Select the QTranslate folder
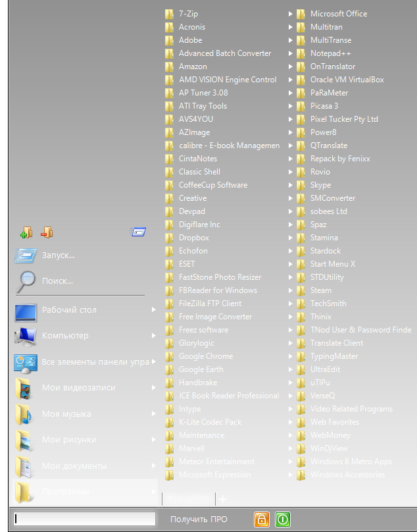This screenshot has height=532, width=417. tap(329, 146)
